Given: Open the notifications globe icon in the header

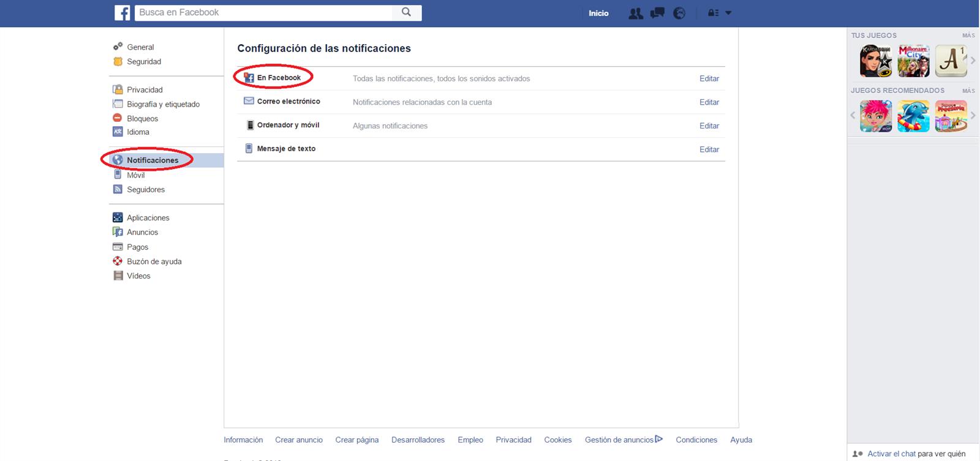Looking at the screenshot, I should coord(679,13).
